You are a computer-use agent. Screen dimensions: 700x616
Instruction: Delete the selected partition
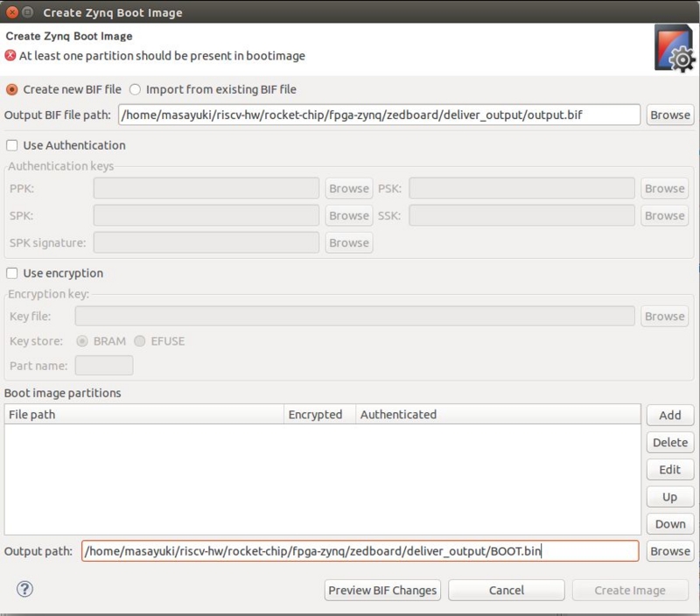coord(669,443)
